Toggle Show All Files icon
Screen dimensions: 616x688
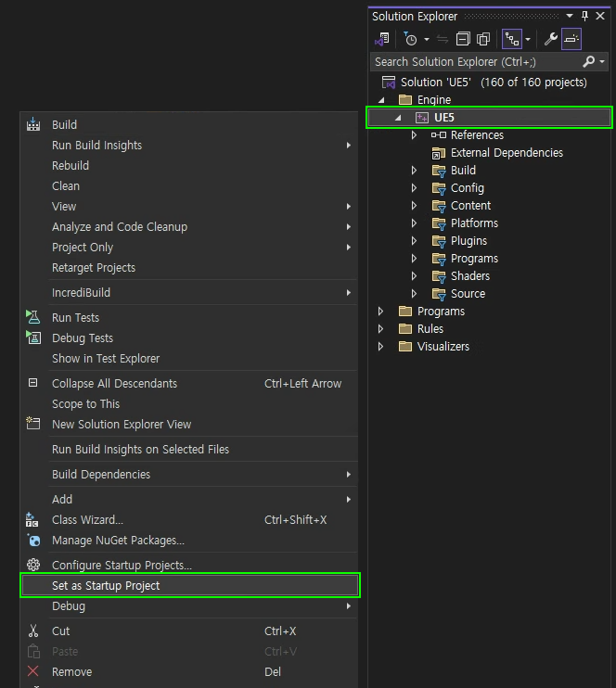click(483, 40)
